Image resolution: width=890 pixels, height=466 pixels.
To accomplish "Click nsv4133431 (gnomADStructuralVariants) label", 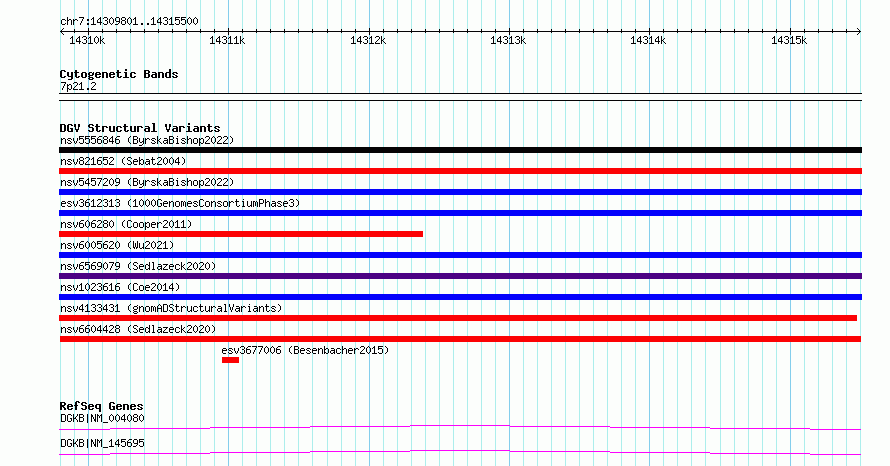I will pos(171,308).
